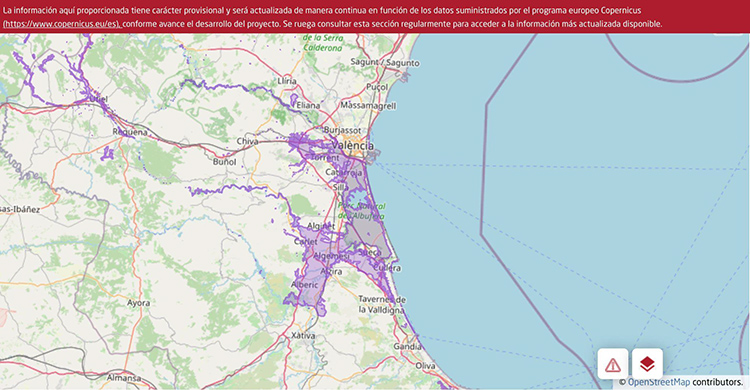Image resolution: width=750 pixels, height=390 pixels.
Task: Click the Buñol town label
Action: [x=225, y=162]
